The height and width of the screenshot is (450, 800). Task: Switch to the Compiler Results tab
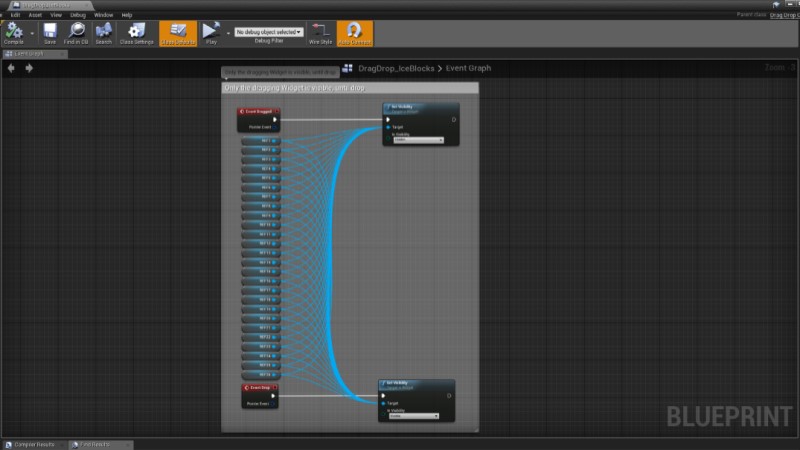(x=33, y=444)
